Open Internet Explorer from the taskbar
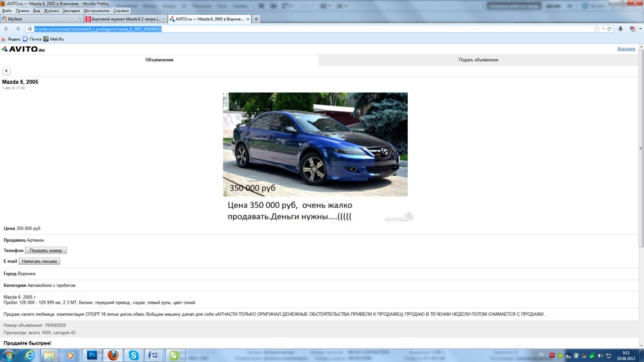 (30, 355)
